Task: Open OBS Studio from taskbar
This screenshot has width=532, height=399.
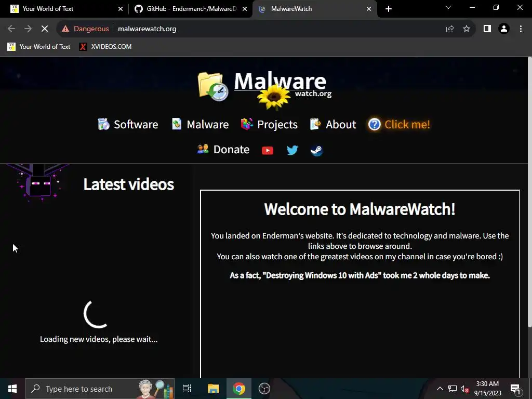Action: pos(264,389)
